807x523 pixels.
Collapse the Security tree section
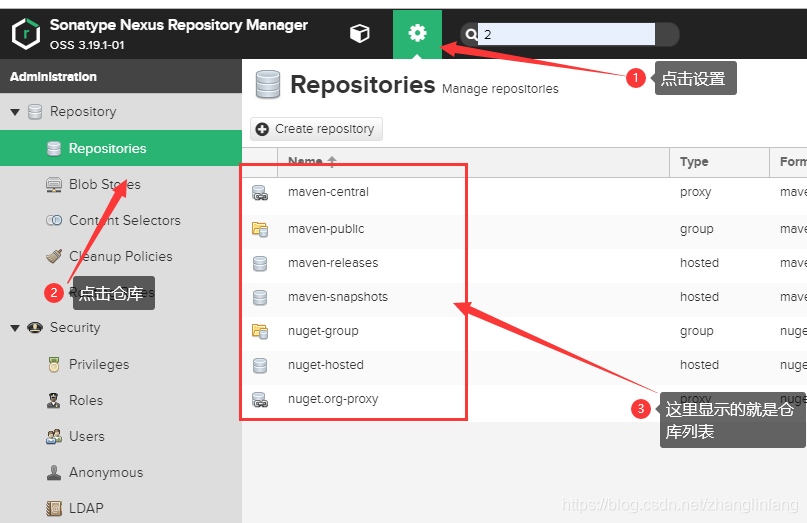click(15, 328)
